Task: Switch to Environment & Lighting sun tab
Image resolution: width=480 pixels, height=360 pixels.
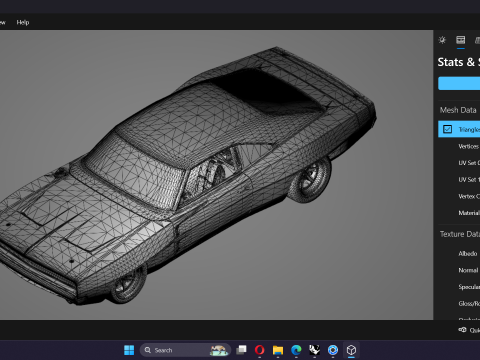Action: [442, 40]
